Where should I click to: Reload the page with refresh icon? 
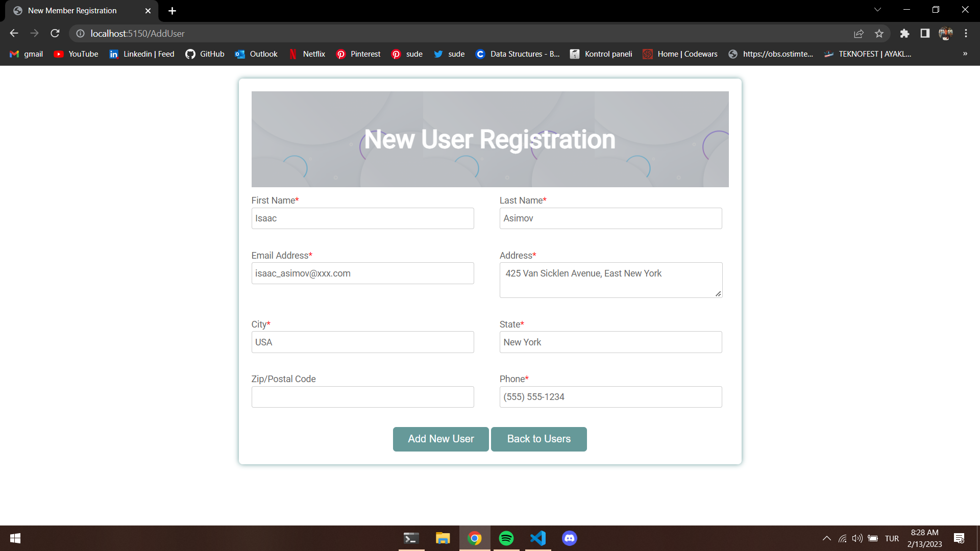(x=55, y=34)
